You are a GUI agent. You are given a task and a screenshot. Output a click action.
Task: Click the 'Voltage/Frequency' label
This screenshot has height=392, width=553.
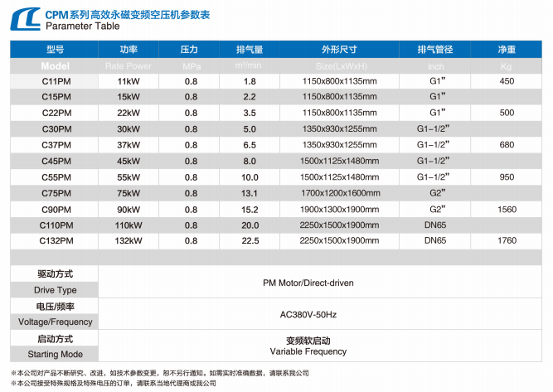56,322
